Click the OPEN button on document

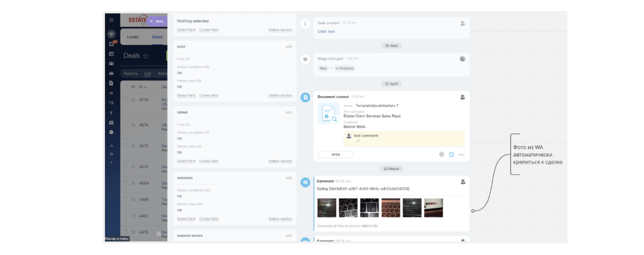pos(335,155)
